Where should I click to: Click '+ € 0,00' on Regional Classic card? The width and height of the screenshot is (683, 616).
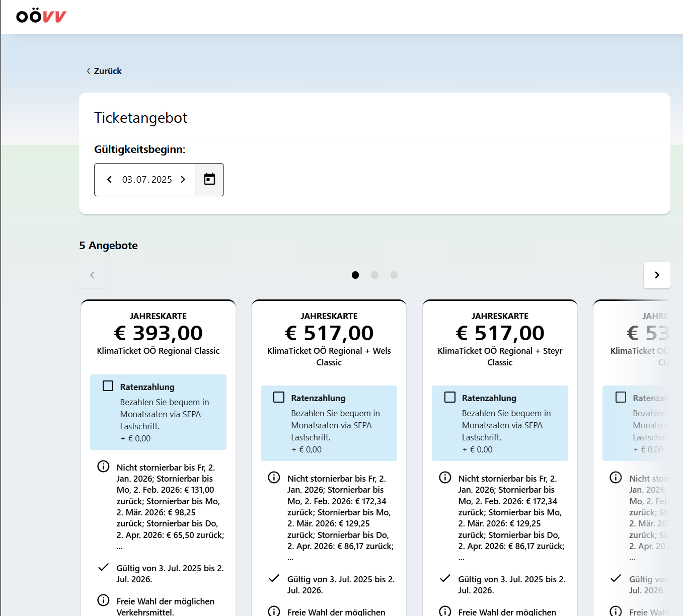(135, 438)
